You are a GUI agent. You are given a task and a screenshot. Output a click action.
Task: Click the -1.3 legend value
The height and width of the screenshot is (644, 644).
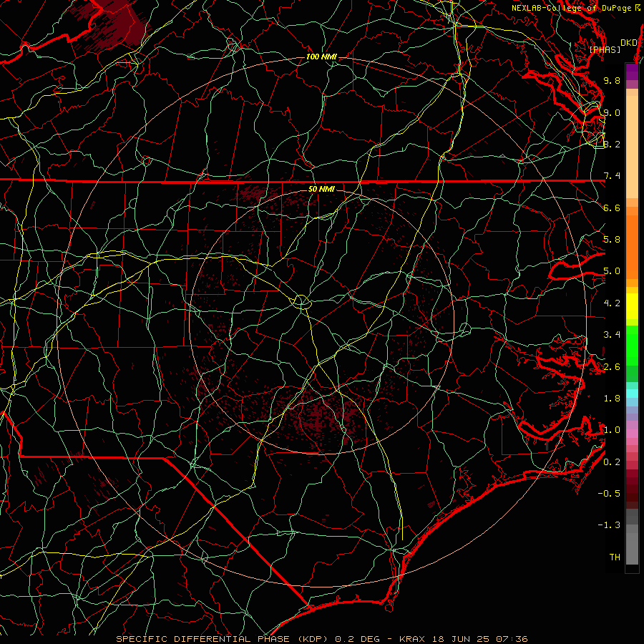click(x=609, y=525)
